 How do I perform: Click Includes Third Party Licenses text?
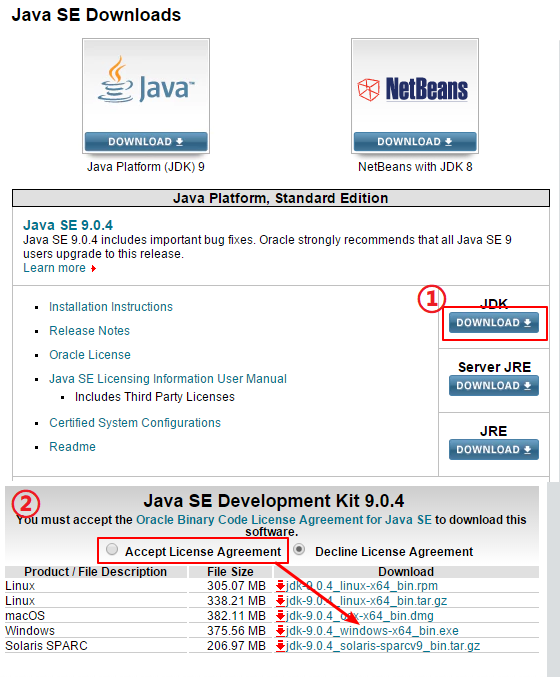coord(155,397)
